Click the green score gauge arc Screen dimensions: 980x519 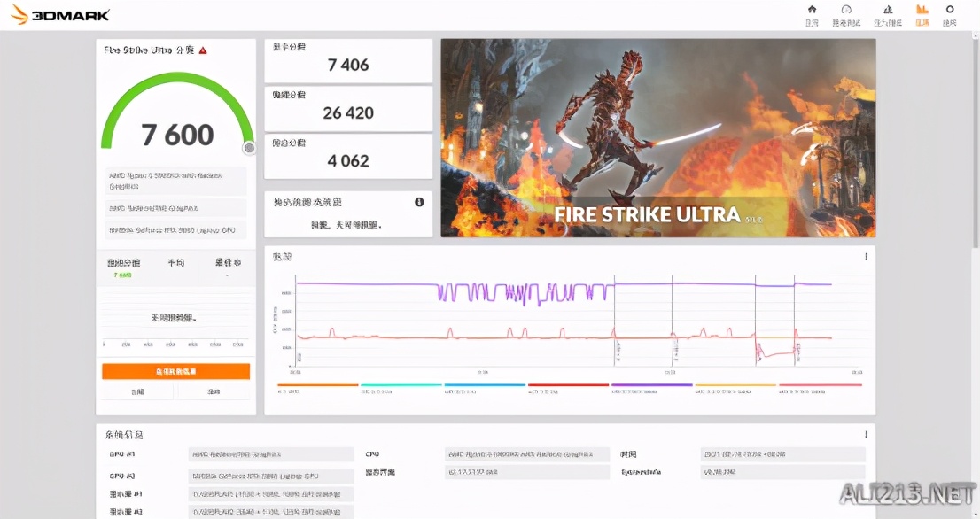(177, 79)
